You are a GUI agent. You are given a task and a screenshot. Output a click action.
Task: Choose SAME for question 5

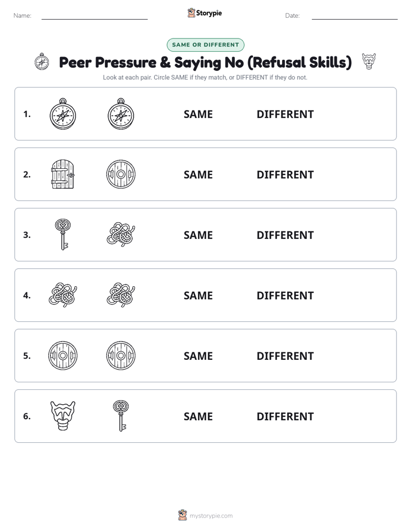click(198, 356)
